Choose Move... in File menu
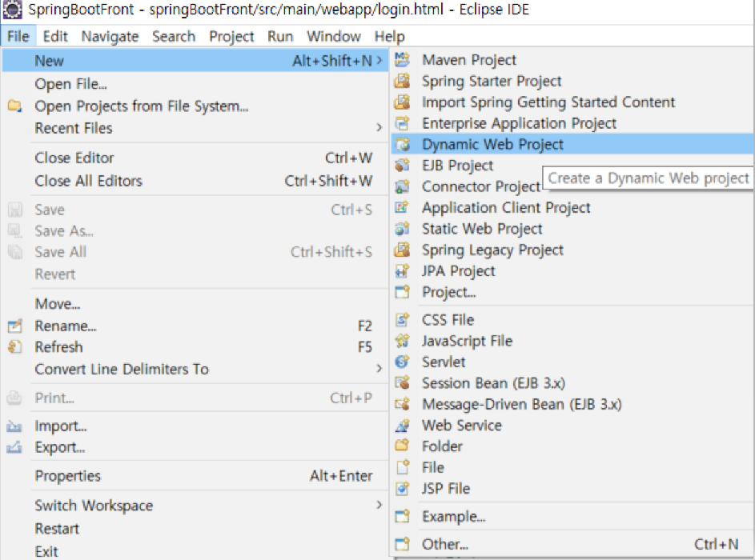The image size is (755, 560). click(195, 304)
